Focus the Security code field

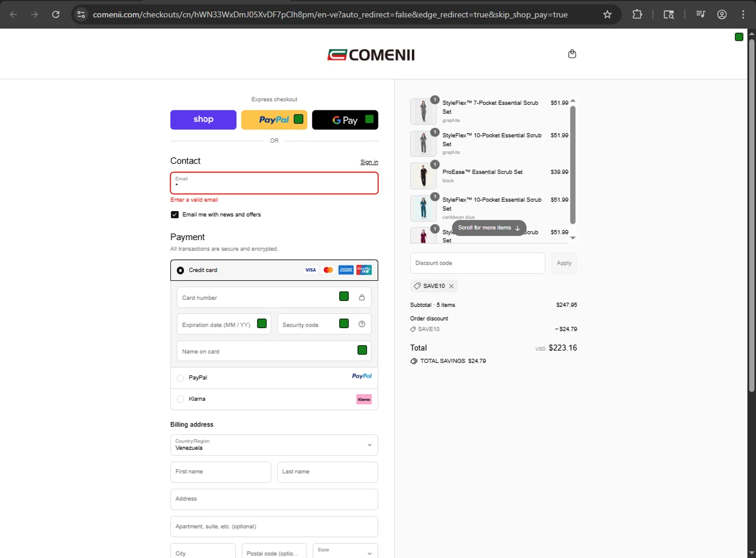click(x=324, y=324)
